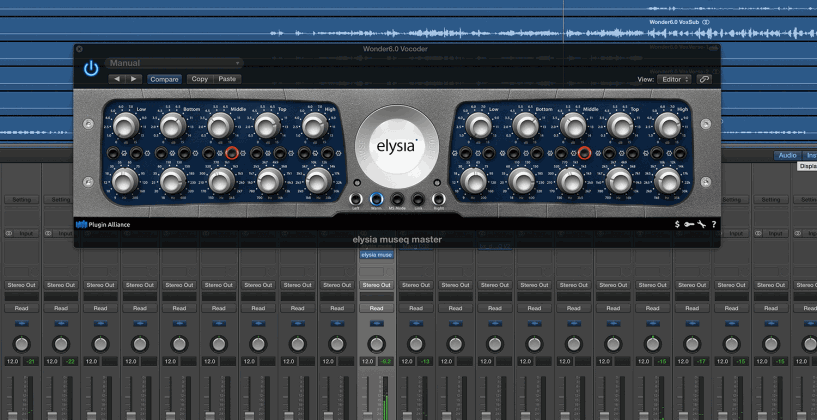Click Read button on channel peaking -22
The width and height of the screenshot is (817, 420).
click(x=61, y=308)
